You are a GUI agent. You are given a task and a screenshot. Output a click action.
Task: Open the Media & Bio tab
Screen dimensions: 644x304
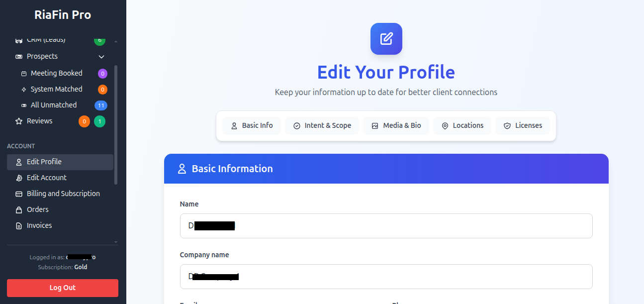[x=396, y=125]
